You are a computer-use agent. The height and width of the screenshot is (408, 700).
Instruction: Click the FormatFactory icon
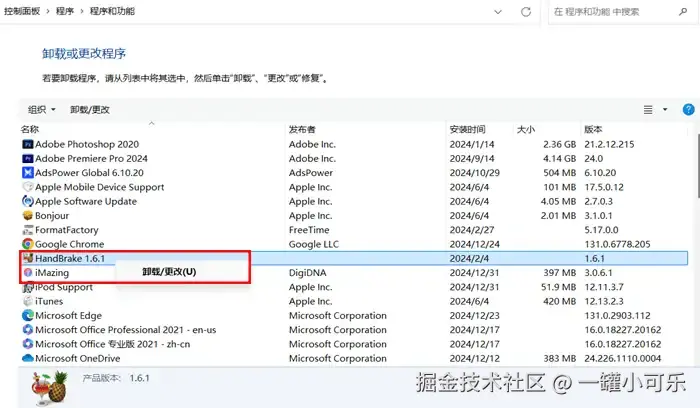coord(28,230)
